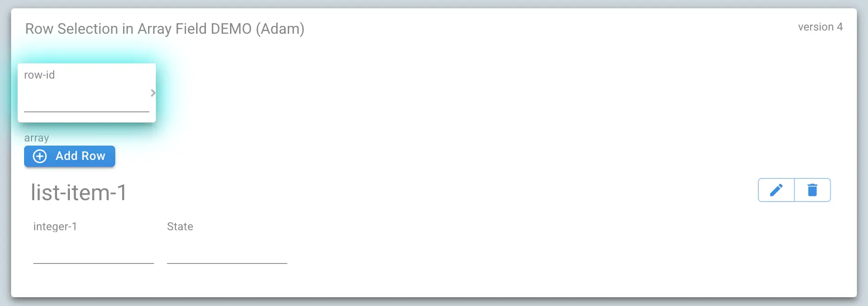Click the array section label
Viewport: 868px width, 306px height.
tap(37, 137)
